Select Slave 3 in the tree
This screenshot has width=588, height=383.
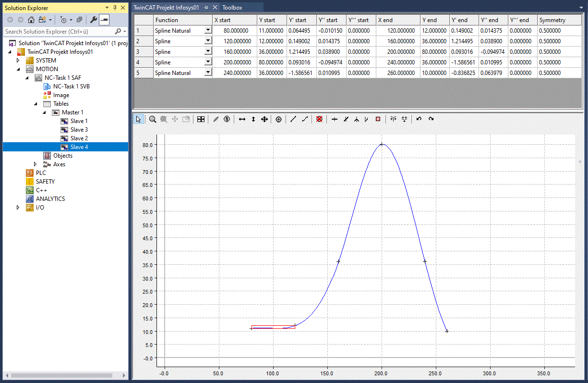pyautogui.click(x=79, y=130)
